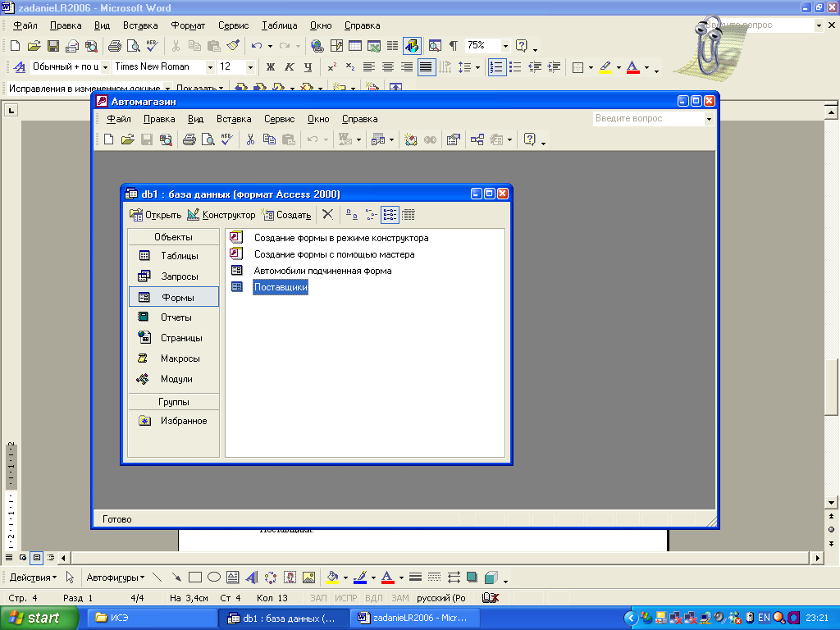Open the Избранное group
840x630 pixels.
(x=174, y=421)
